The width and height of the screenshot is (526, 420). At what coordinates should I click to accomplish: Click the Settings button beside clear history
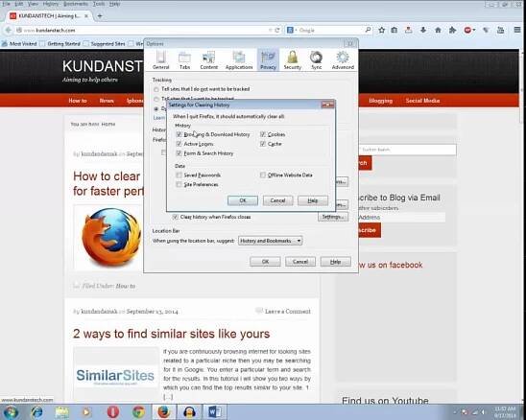pyautogui.click(x=333, y=217)
